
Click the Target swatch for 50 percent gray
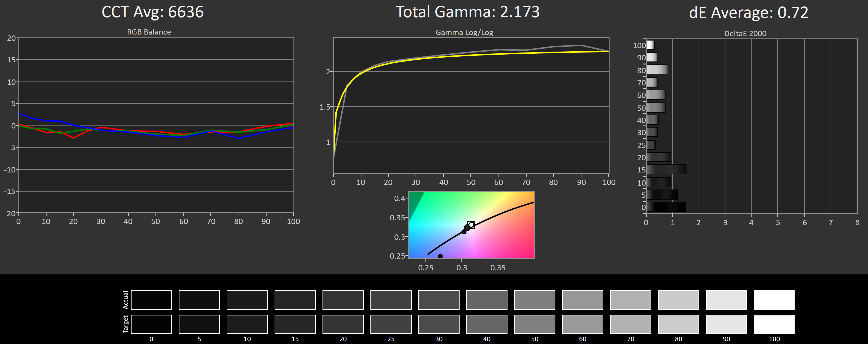[535, 324]
